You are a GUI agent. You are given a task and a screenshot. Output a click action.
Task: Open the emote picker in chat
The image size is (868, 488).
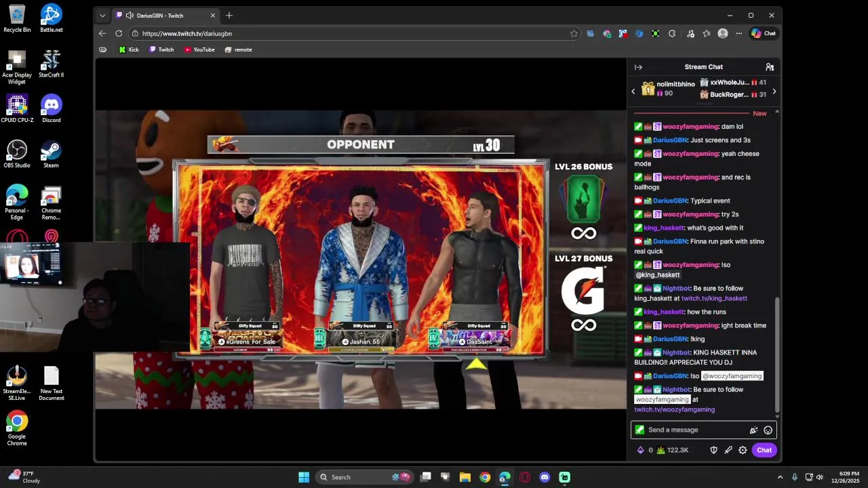coord(768,430)
